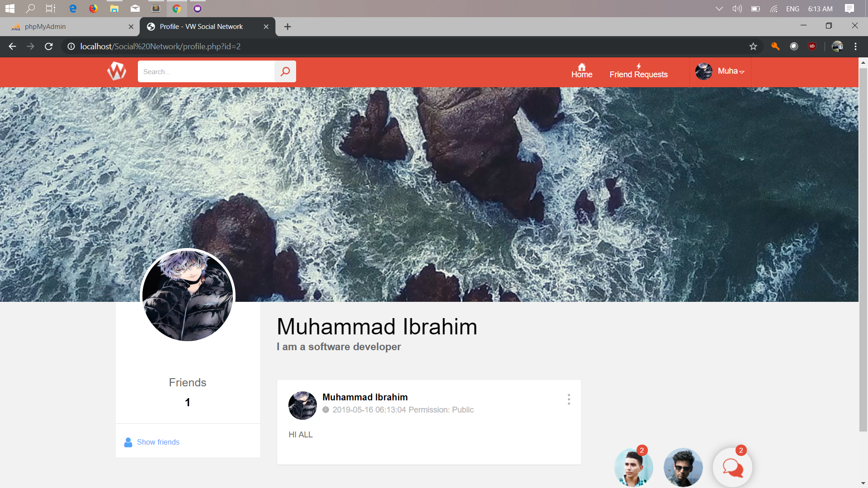The image size is (868, 488).
Task: Click the orange key password extension icon
Action: (775, 46)
